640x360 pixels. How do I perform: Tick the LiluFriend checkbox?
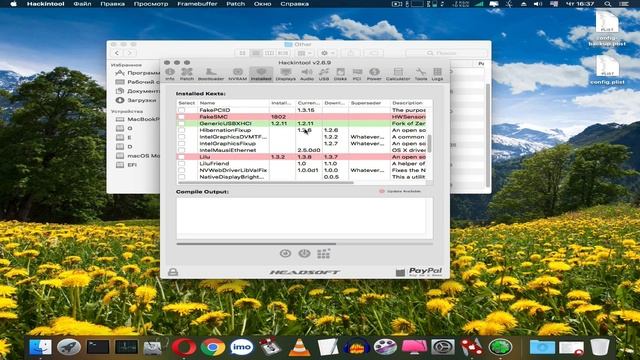pyautogui.click(x=182, y=164)
